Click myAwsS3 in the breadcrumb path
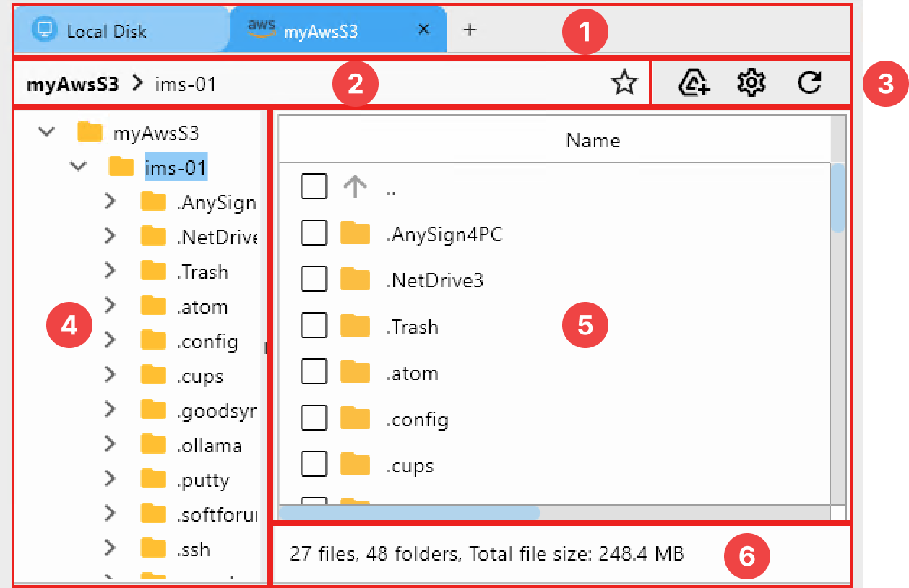 (72, 83)
